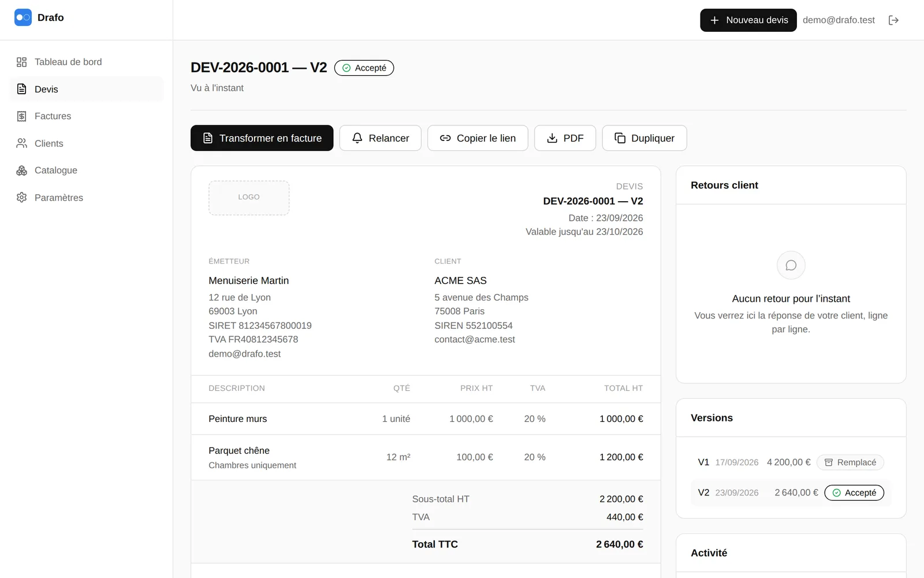Viewport: 924px width, 578px height.
Task: Click the '1 200,00 €' total for Parquet chêne
Action: (x=621, y=457)
